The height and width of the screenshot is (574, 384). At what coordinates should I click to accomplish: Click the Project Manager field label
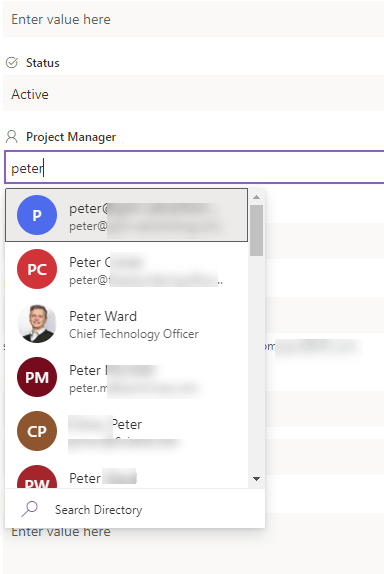[x=71, y=137]
